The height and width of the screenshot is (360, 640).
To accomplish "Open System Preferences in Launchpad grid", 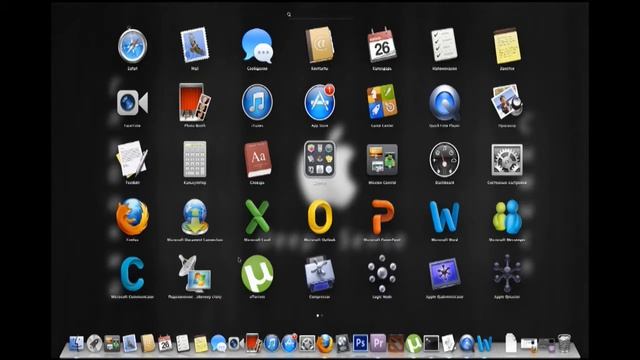I will tap(507, 160).
